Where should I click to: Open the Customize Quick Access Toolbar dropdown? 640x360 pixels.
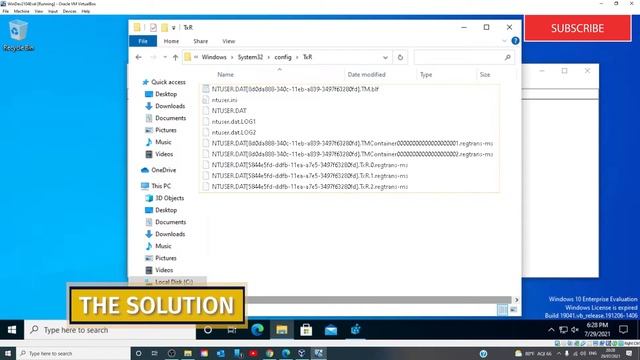pyautogui.click(x=173, y=28)
